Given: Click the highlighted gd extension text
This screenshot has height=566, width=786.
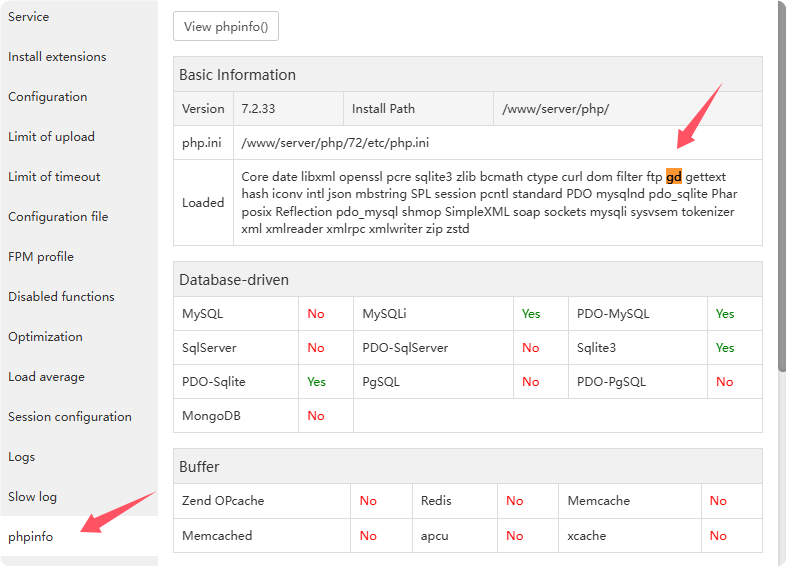Looking at the screenshot, I should [x=674, y=177].
